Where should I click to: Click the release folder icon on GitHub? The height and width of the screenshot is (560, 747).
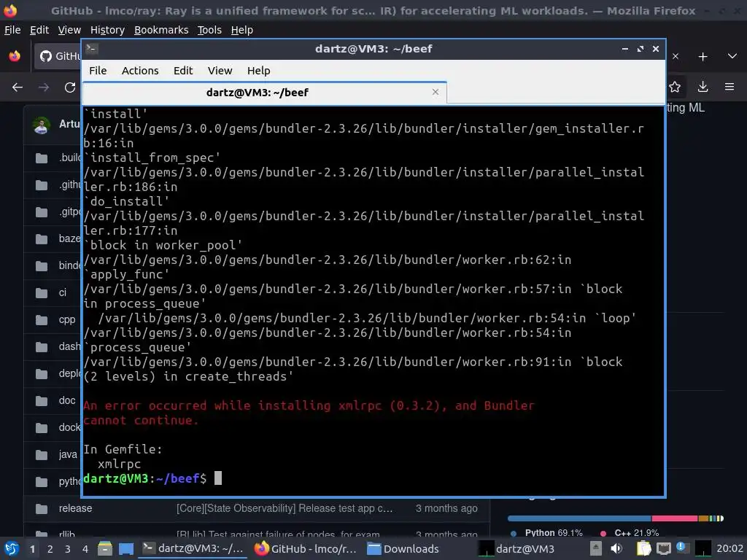click(x=42, y=508)
